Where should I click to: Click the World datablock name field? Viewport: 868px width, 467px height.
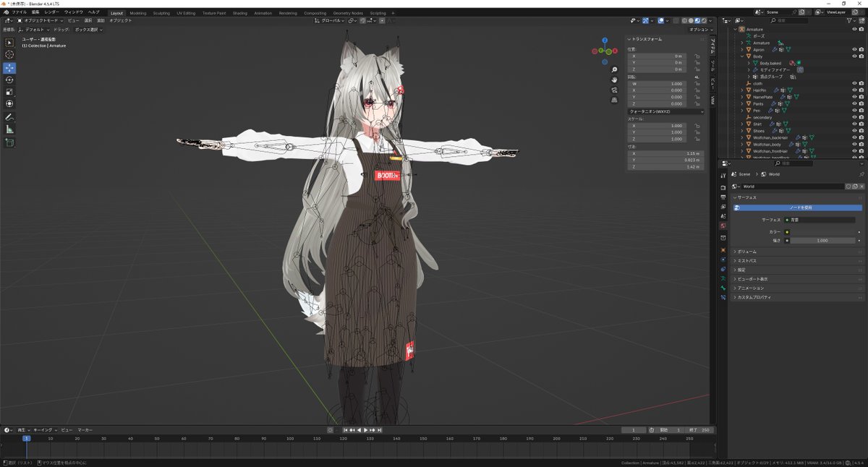792,187
